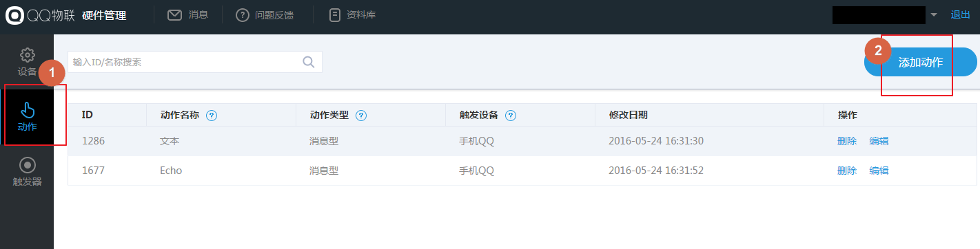Click the 退出 logout link
This screenshot has height=249, width=980.
tap(961, 14)
